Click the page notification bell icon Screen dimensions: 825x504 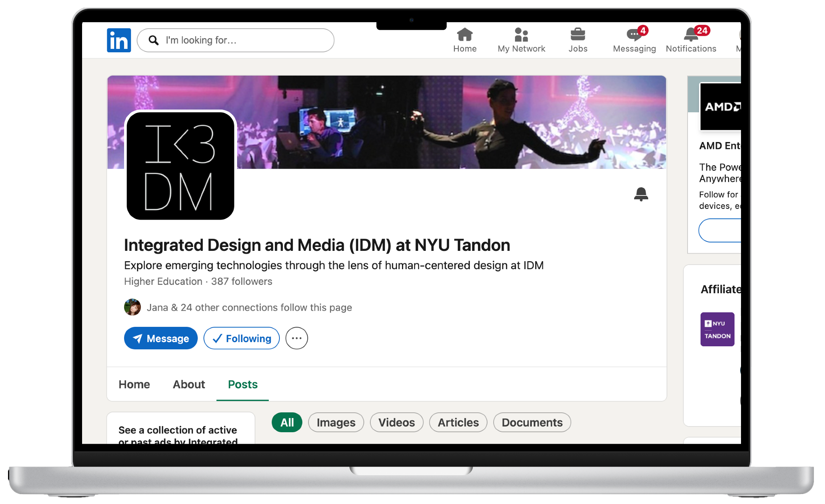[641, 194]
